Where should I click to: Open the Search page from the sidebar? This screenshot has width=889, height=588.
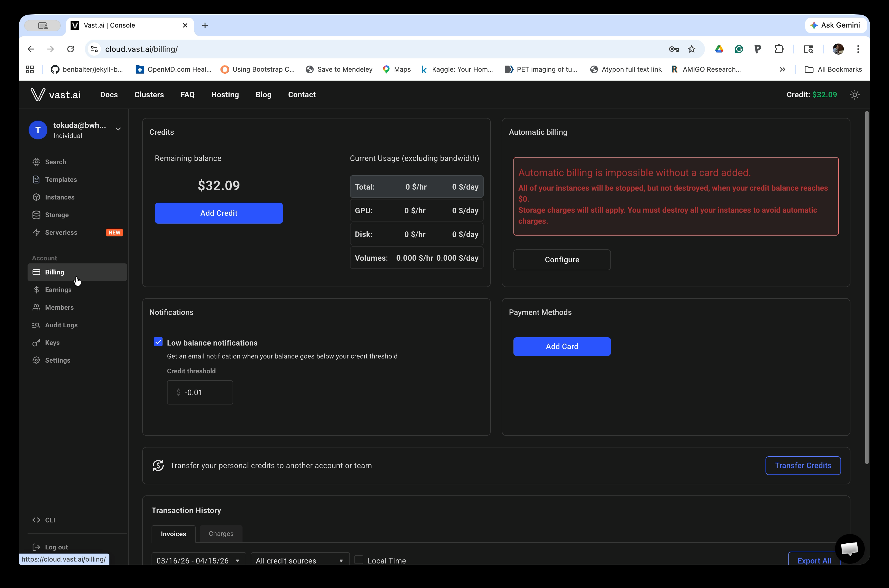point(55,162)
